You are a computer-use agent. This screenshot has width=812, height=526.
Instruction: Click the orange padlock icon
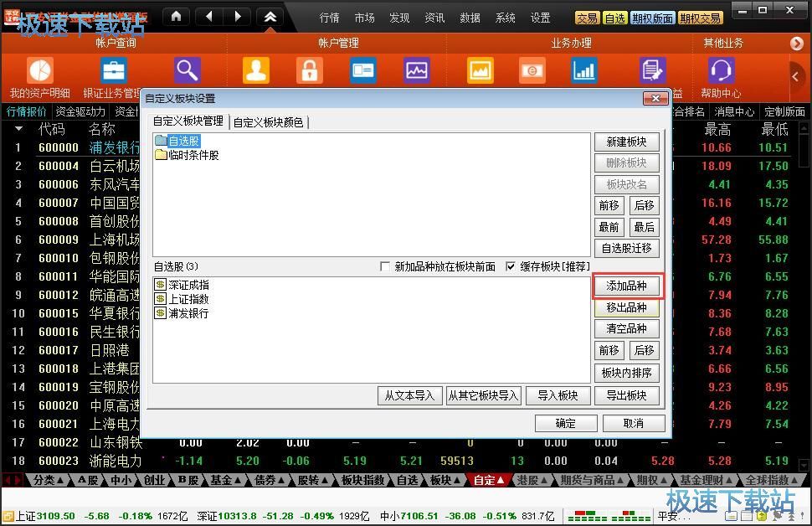pyautogui.click(x=309, y=71)
